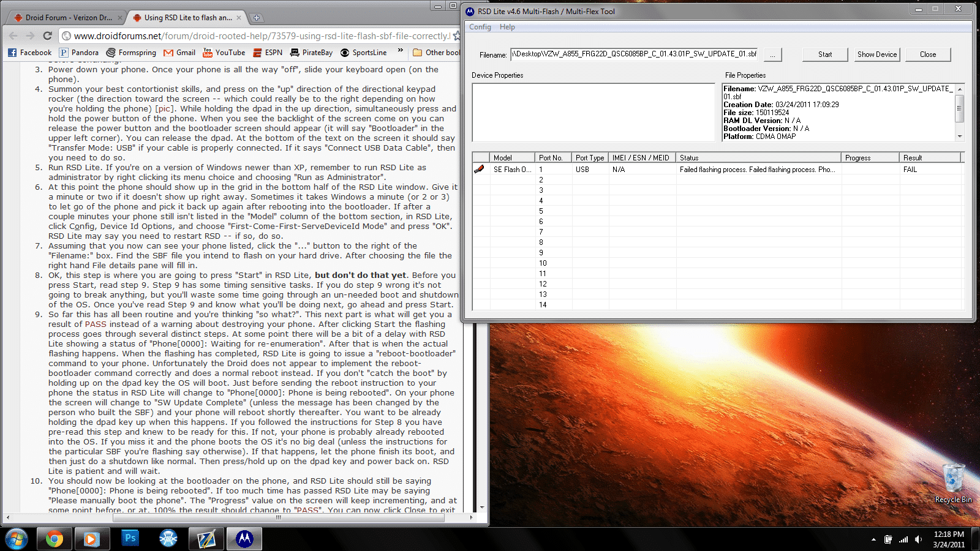Click the Model column header
Viewport: 980px width, 551px height.
click(512, 158)
